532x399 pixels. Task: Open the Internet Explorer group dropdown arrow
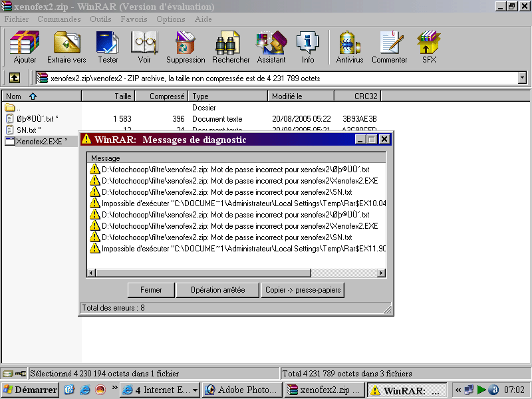point(195,390)
